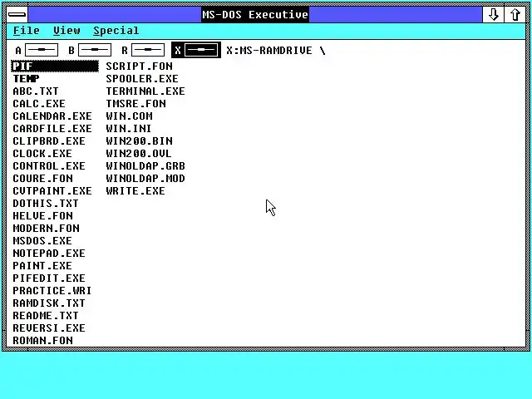Select WINOLDAP.GRB file
The image size is (532, 399).
145,166
